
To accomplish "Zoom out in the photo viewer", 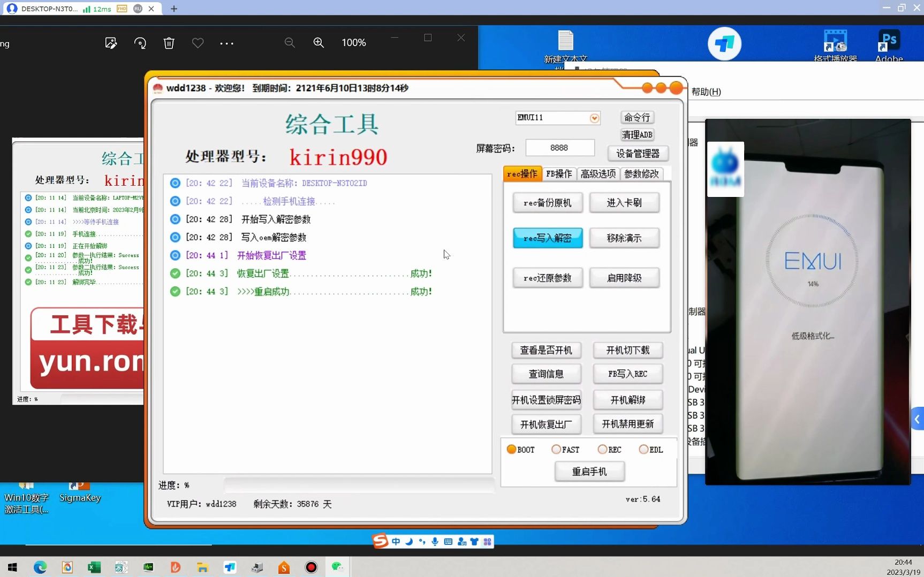I will 290,42.
